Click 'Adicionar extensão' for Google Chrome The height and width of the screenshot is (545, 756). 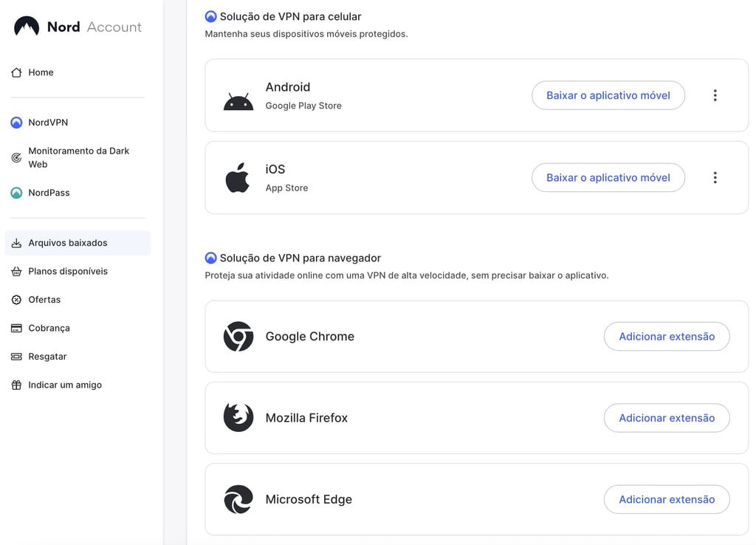coord(667,336)
